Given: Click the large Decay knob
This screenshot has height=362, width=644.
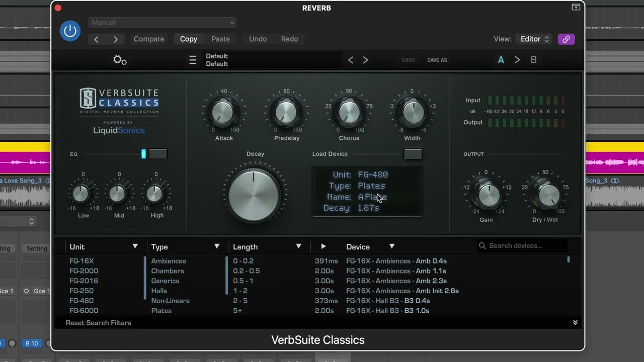Looking at the screenshot, I should [x=254, y=196].
